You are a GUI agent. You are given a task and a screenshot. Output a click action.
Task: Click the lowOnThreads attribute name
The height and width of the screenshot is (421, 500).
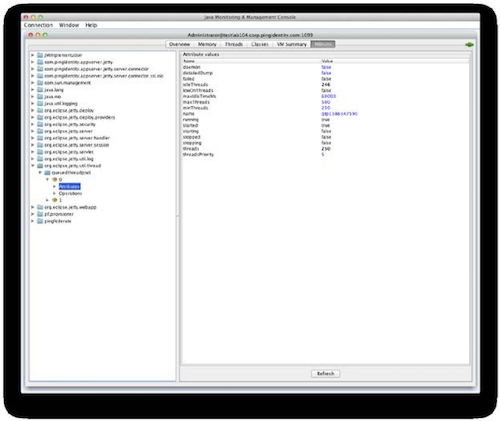tap(198, 90)
